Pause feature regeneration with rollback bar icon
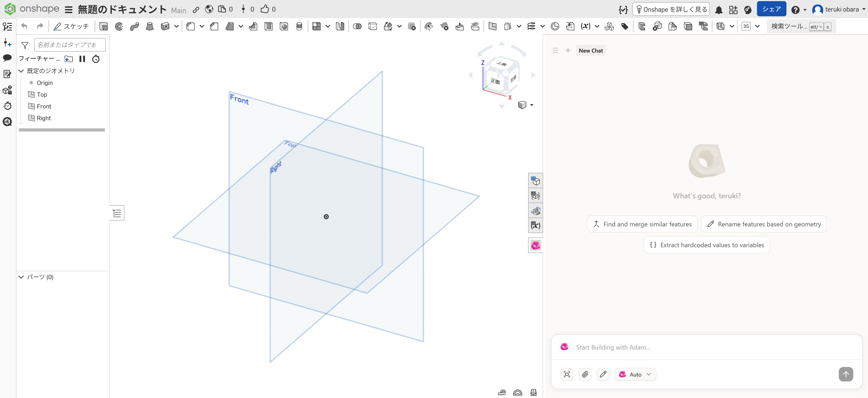This screenshot has width=868, height=398. tap(82, 59)
